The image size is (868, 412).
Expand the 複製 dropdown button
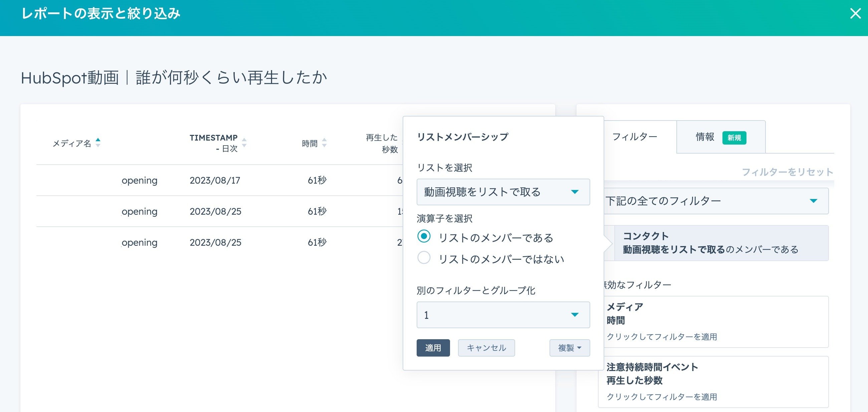pyautogui.click(x=570, y=348)
